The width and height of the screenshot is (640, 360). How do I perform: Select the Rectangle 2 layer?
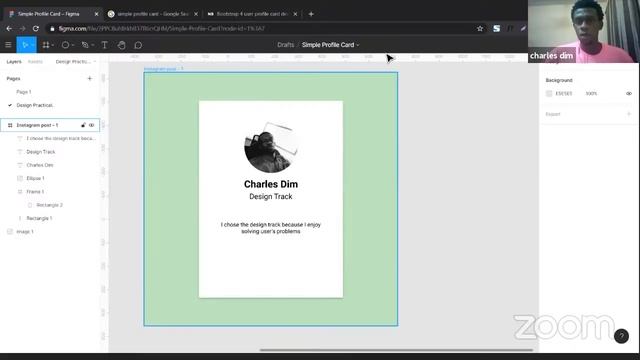(49, 205)
